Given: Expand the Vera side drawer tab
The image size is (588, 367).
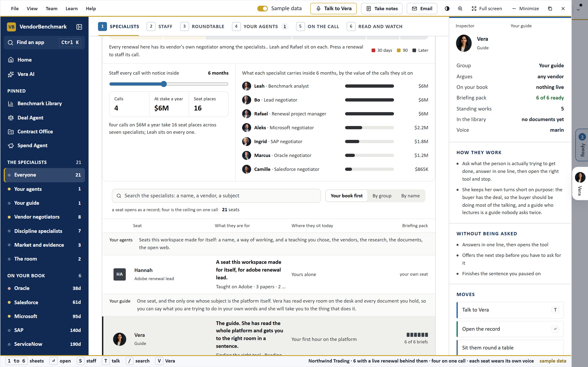Looking at the screenshot, I should pos(580,183).
